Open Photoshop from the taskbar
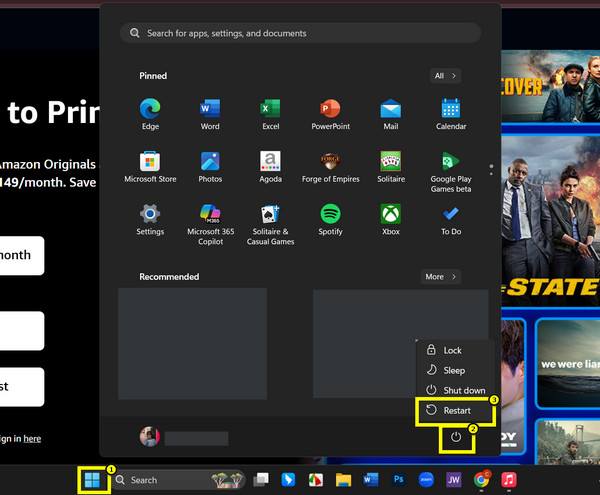The image size is (600, 495). click(x=398, y=479)
